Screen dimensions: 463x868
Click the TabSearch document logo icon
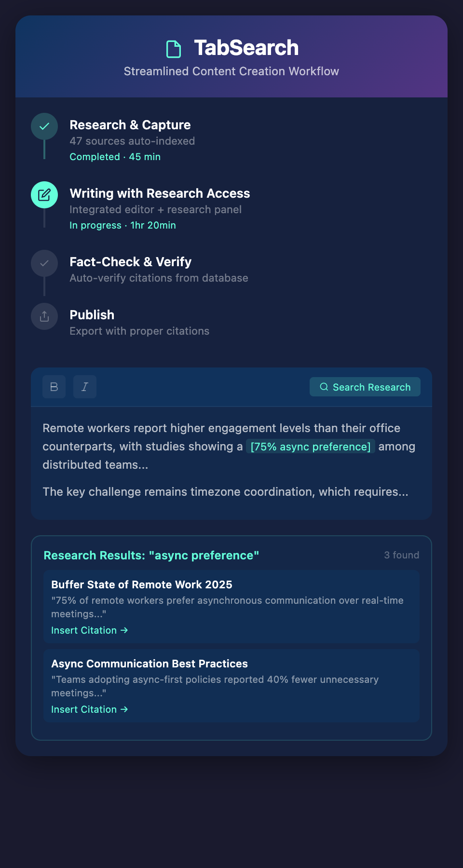(x=174, y=49)
